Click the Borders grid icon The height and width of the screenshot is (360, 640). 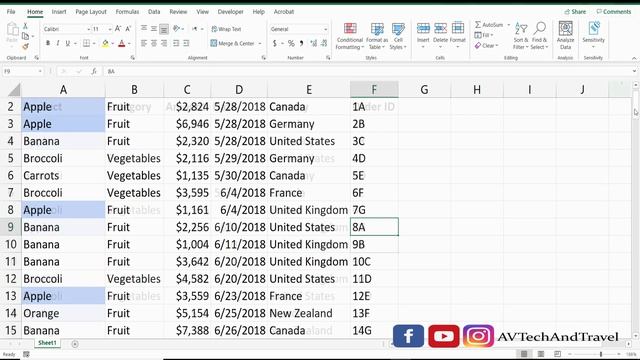pos(87,43)
